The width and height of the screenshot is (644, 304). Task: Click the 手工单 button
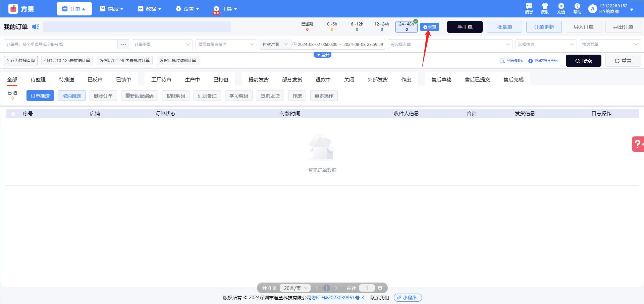tap(465, 27)
